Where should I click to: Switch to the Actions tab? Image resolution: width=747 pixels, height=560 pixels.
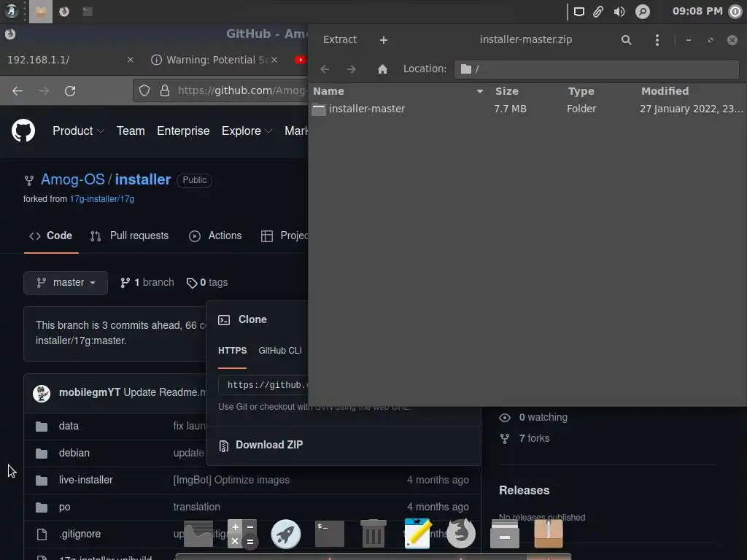215,236
